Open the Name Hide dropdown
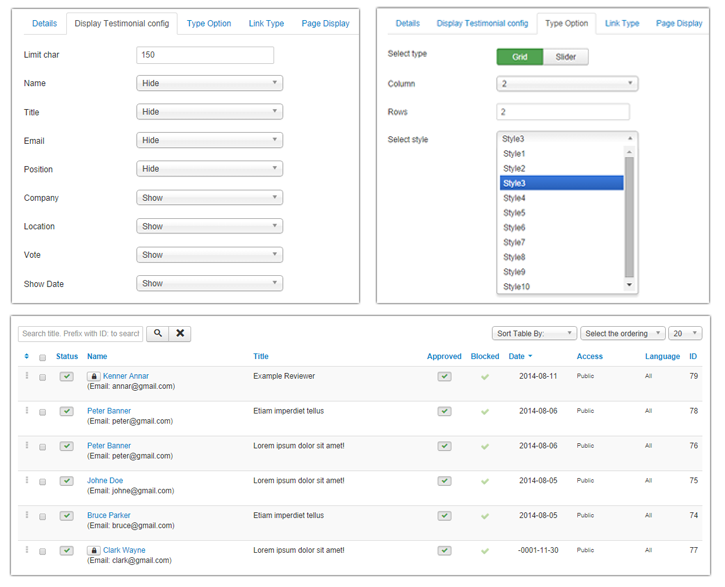 209,83
